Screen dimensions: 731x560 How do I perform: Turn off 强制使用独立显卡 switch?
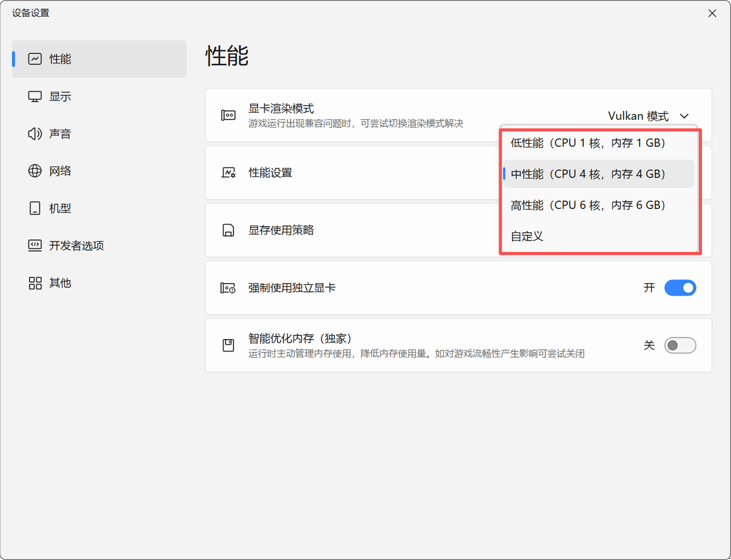[x=680, y=288]
